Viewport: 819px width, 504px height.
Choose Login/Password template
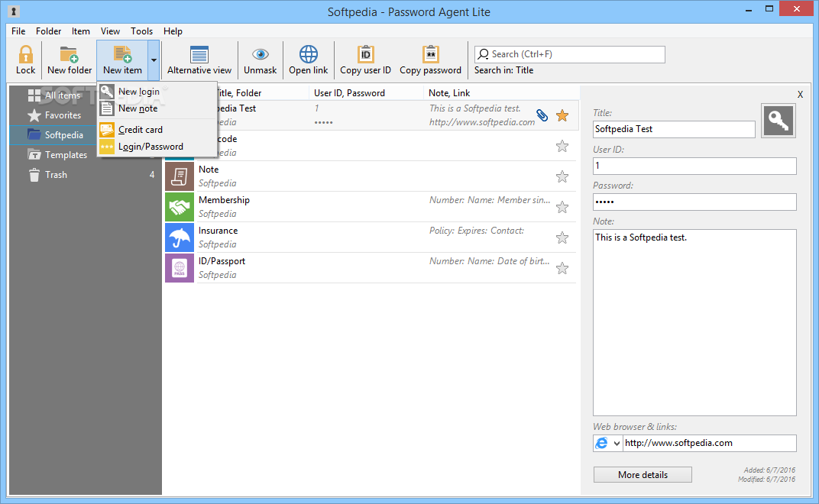coord(157,147)
